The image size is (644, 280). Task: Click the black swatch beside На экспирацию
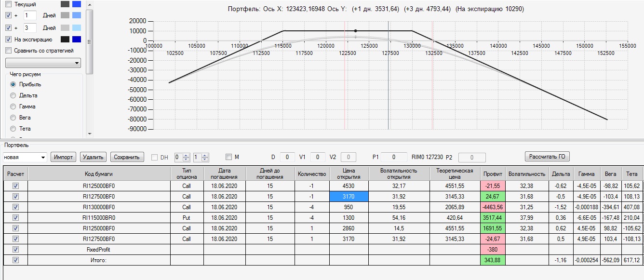click(65, 40)
